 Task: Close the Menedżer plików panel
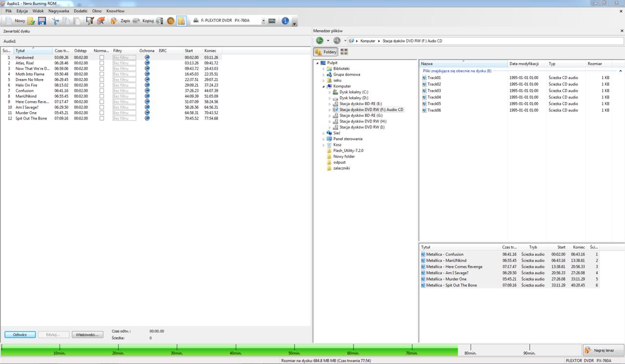[622, 31]
